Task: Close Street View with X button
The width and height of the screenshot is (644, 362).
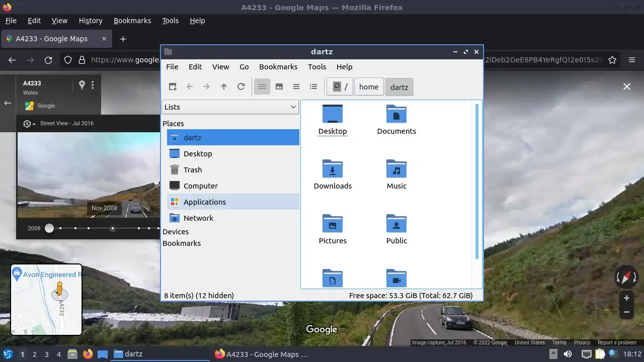Action: [x=627, y=86]
